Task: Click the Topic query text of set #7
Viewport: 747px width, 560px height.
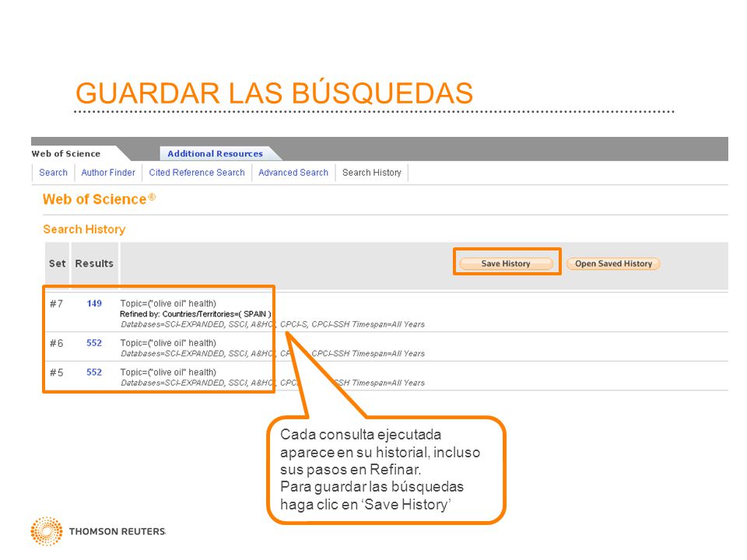Action: point(168,303)
